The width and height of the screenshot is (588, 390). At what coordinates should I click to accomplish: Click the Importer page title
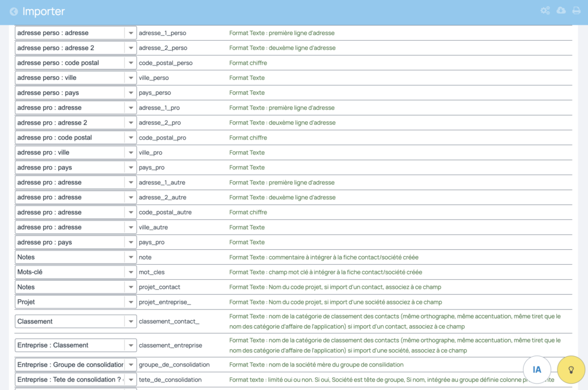(44, 11)
